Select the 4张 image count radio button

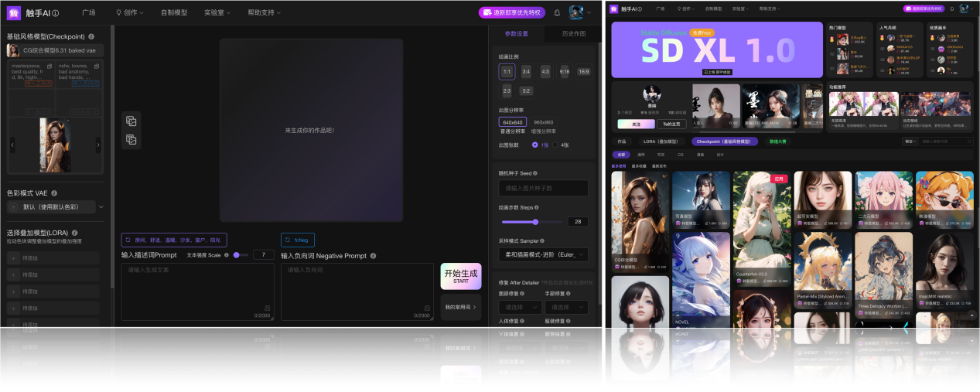[x=555, y=145]
